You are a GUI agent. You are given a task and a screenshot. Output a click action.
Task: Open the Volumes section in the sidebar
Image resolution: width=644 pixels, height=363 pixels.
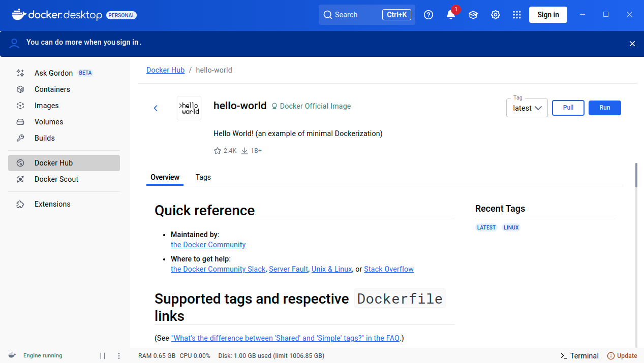coord(49,122)
